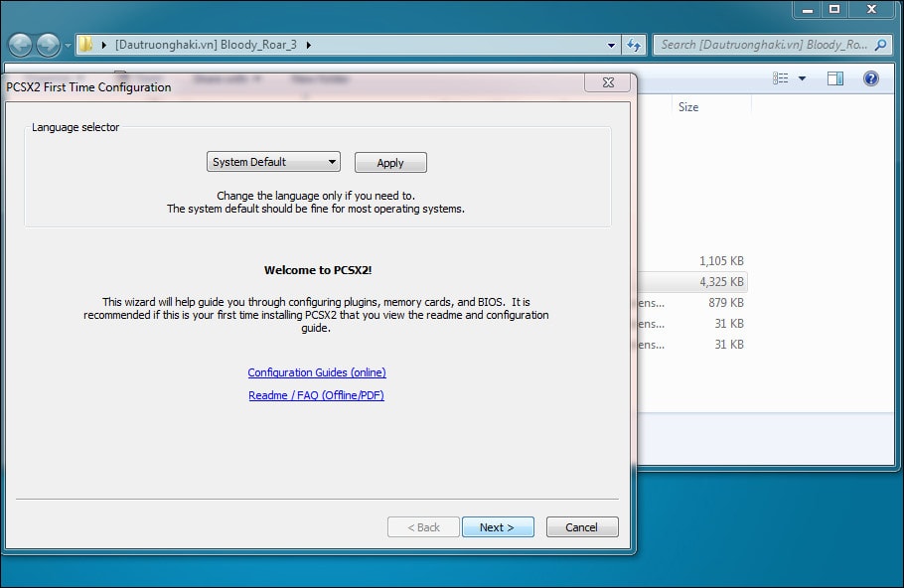The width and height of the screenshot is (904, 588).
Task: Click the Explorer forward arrow button
Action: click(x=48, y=45)
